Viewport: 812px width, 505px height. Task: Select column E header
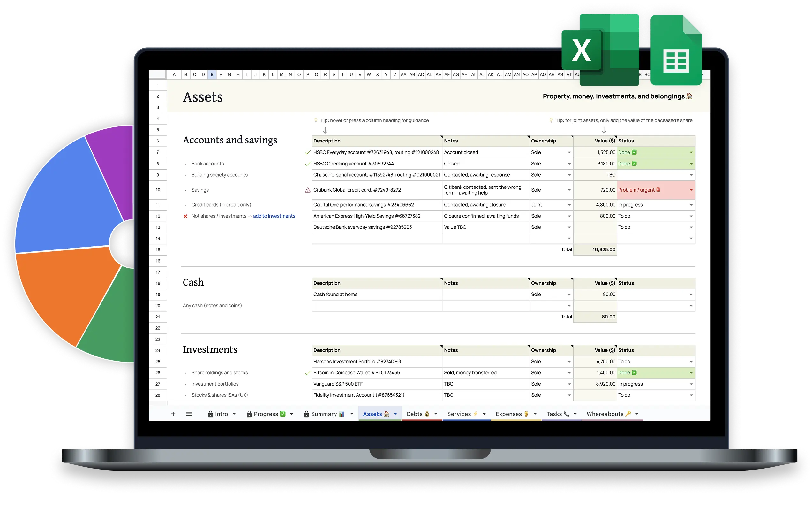(212, 74)
